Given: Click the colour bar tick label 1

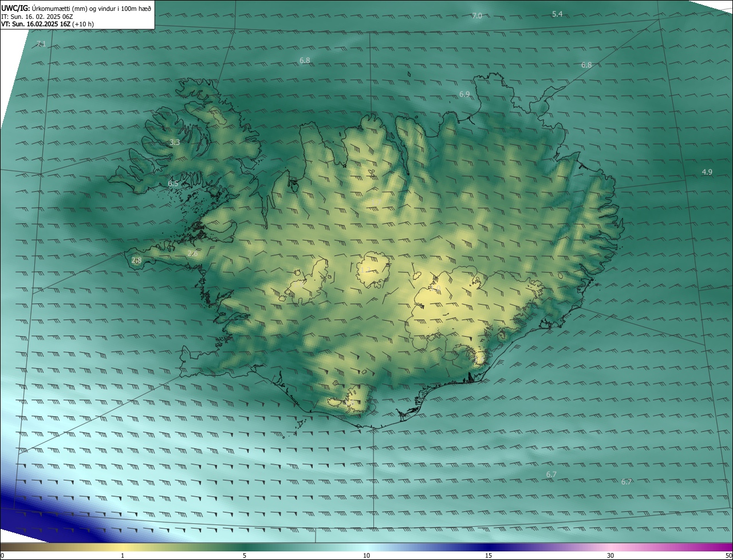Looking at the screenshot, I should click(123, 556).
